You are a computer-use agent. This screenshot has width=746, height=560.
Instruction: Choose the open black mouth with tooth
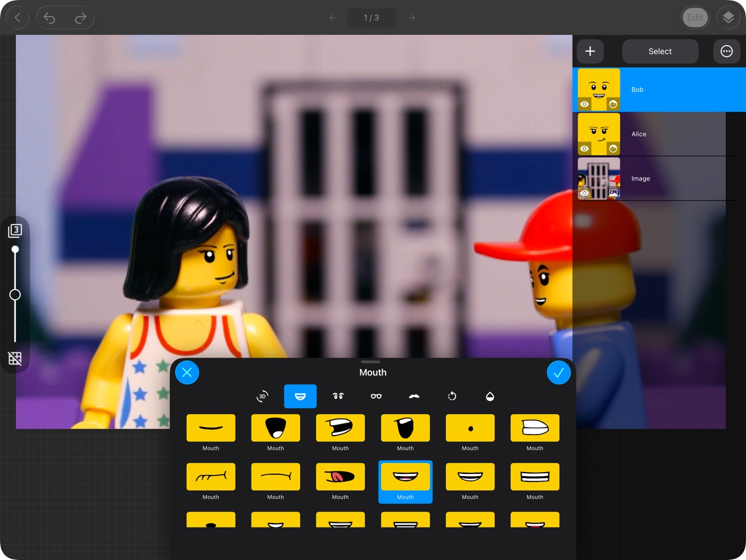coord(276,428)
